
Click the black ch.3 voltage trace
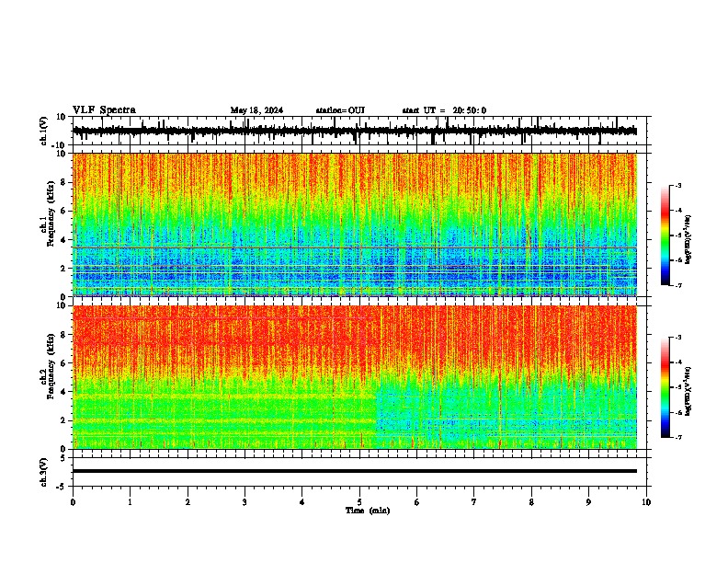pyautogui.click(x=355, y=471)
